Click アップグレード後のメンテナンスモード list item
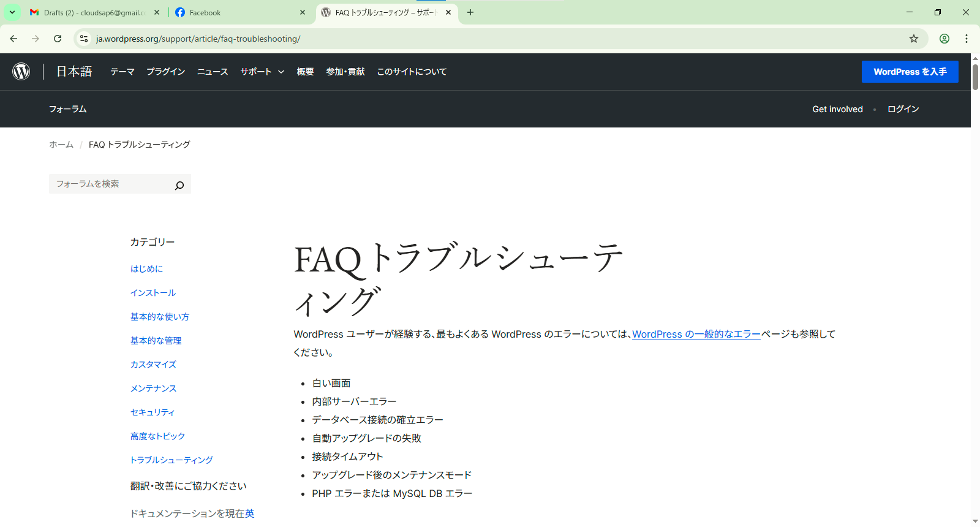The width and height of the screenshot is (980, 527). [391, 475]
